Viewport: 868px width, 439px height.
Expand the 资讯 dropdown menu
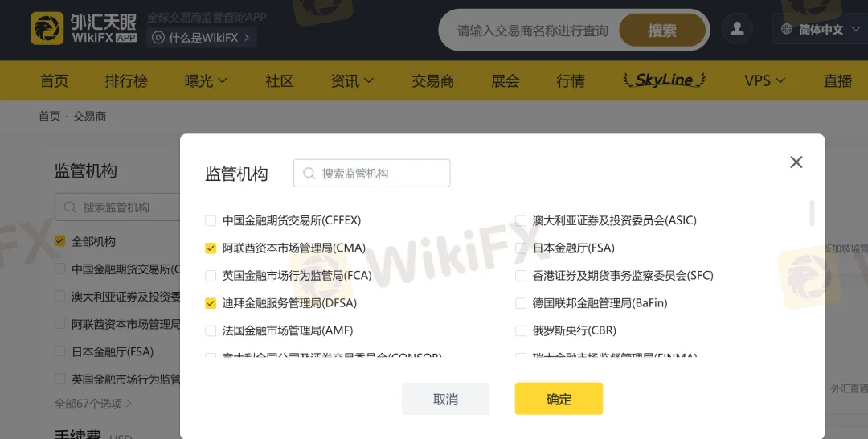coord(352,81)
